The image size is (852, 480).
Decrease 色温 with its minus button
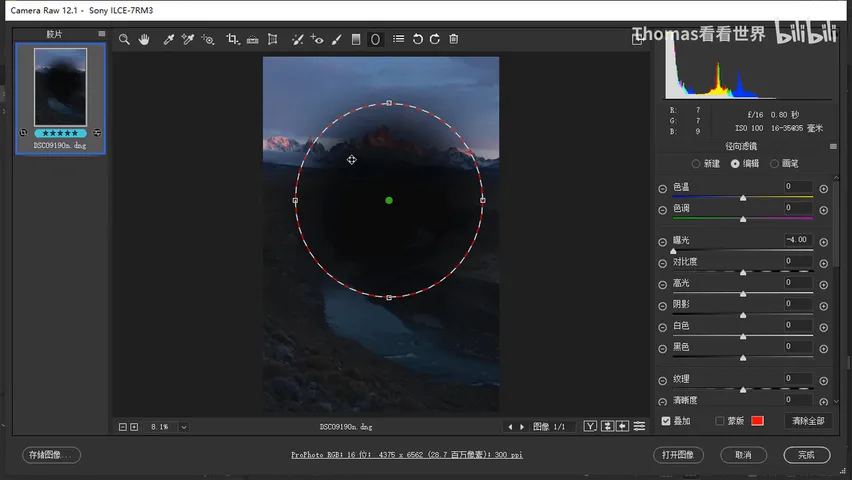(662, 189)
